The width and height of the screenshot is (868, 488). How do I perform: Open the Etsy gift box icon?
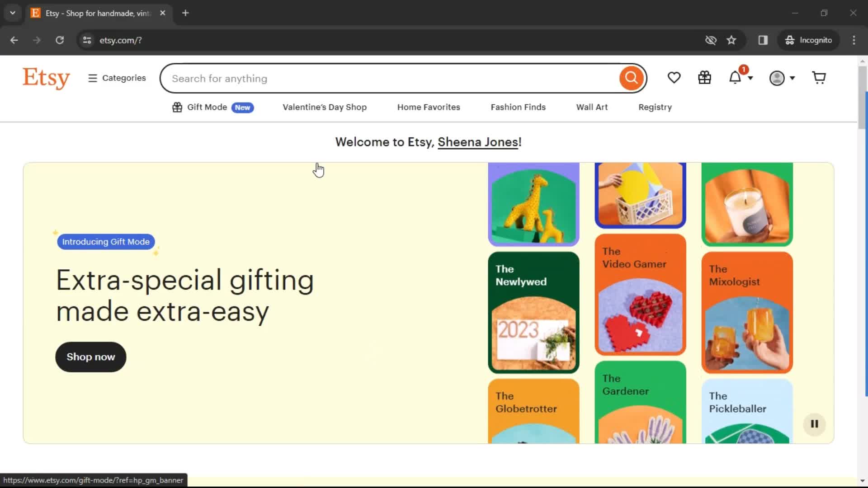point(705,77)
